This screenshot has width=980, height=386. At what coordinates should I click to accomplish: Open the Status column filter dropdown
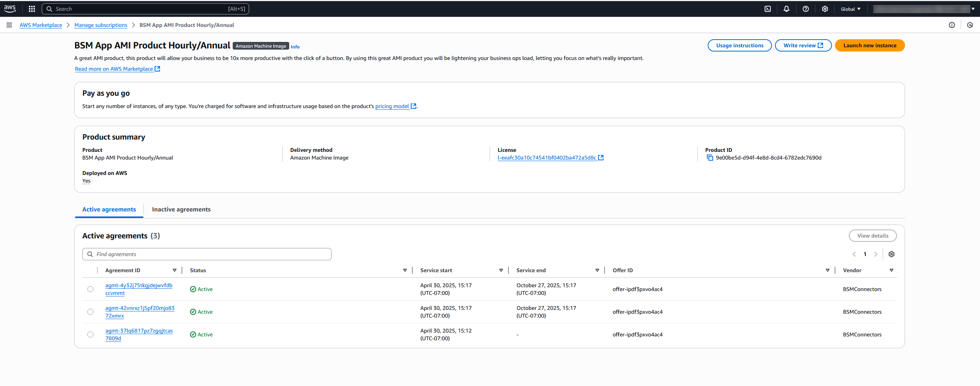coord(405,270)
